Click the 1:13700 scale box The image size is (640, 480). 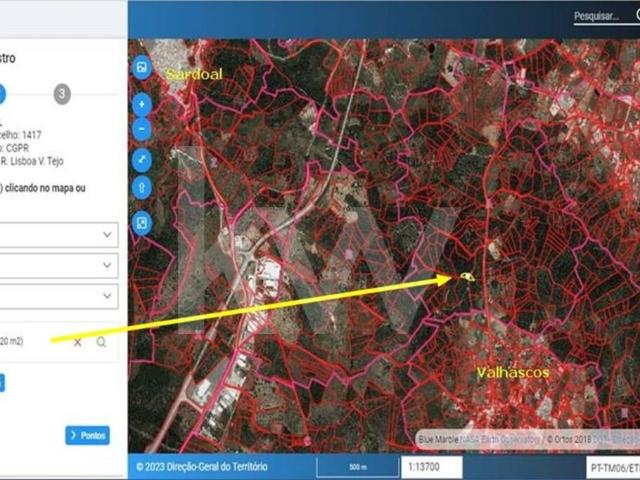pyautogui.click(x=438, y=467)
